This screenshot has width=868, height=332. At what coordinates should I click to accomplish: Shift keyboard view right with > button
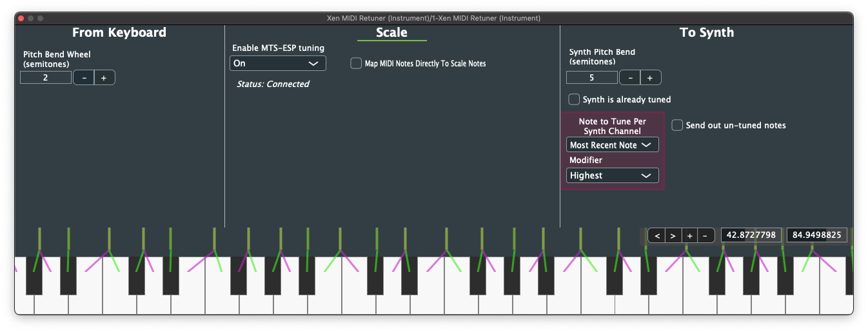point(673,235)
